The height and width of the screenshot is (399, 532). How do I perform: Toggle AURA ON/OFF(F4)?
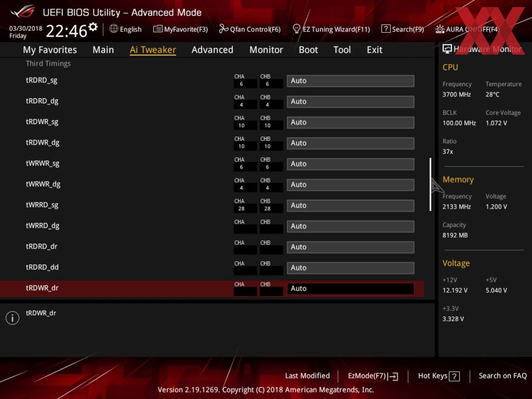pos(467,29)
